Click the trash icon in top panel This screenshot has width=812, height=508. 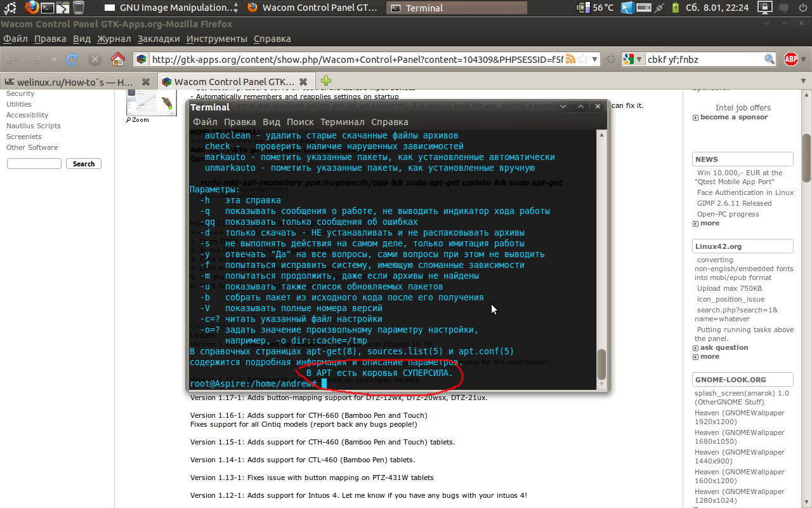click(79, 8)
